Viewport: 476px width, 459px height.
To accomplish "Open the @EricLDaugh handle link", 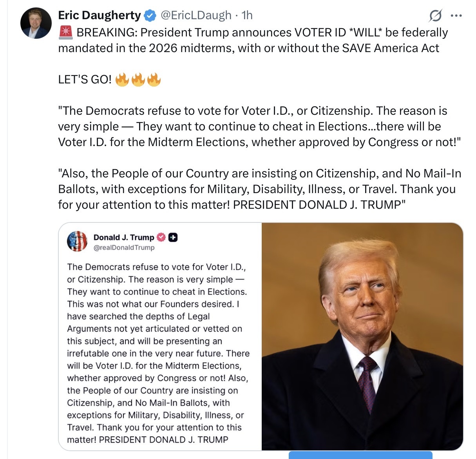I will click(x=196, y=15).
